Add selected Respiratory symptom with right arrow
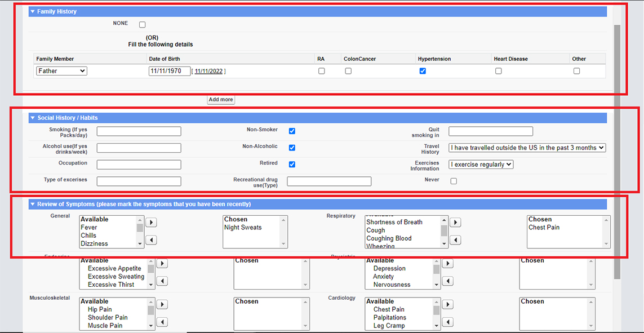Image resolution: width=644 pixels, height=333 pixels. coord(455,223)
